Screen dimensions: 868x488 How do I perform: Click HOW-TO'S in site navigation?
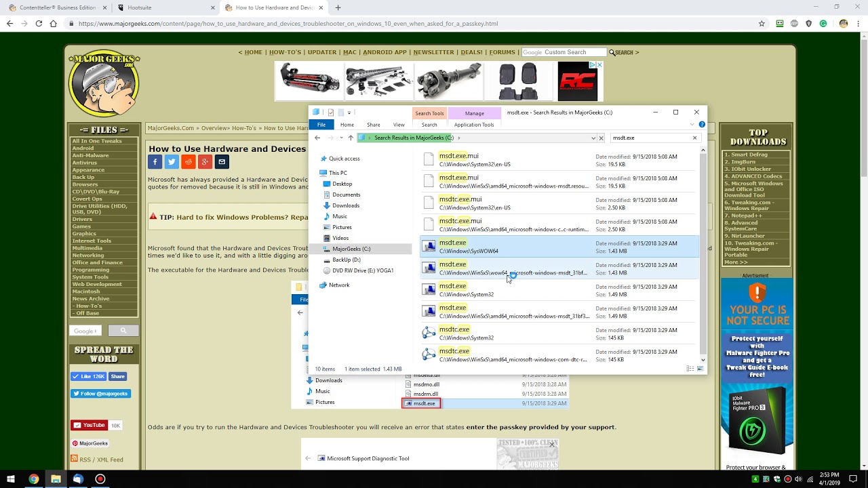pos(285,52)
